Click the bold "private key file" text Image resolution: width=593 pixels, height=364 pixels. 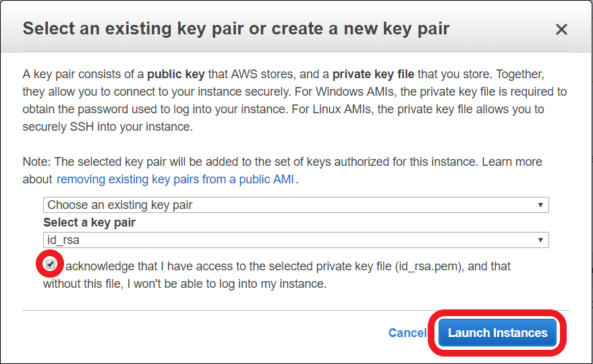373,73
